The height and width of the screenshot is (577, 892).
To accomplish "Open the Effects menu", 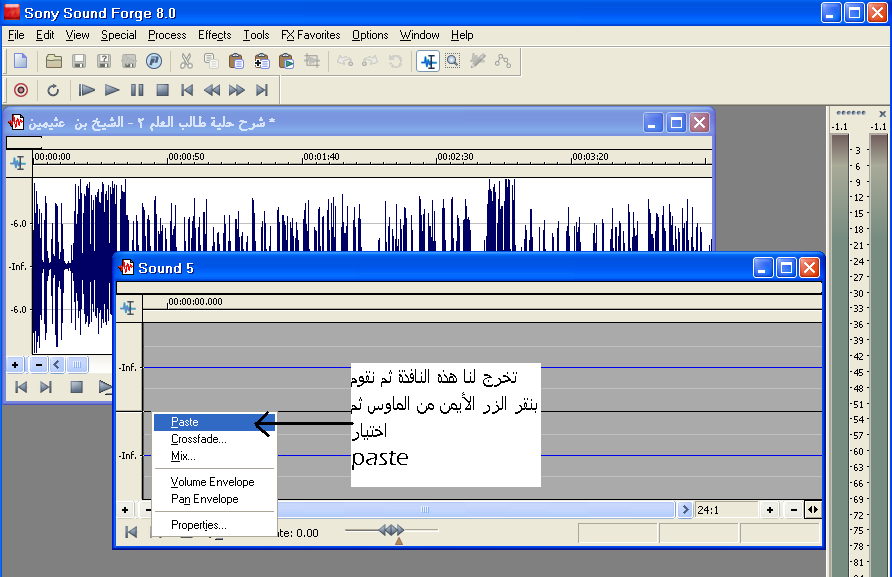I will click(214, 35).
